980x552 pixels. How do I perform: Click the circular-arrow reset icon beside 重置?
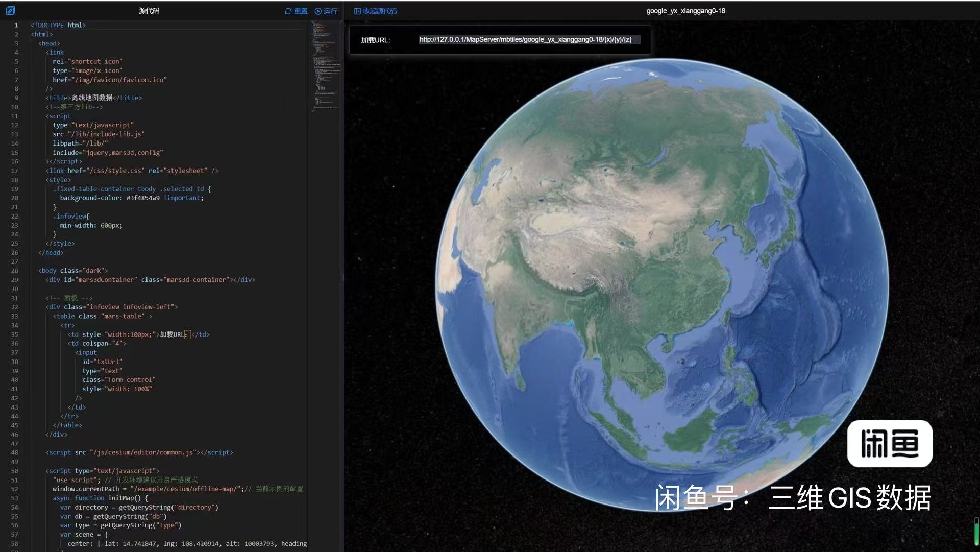288,11
